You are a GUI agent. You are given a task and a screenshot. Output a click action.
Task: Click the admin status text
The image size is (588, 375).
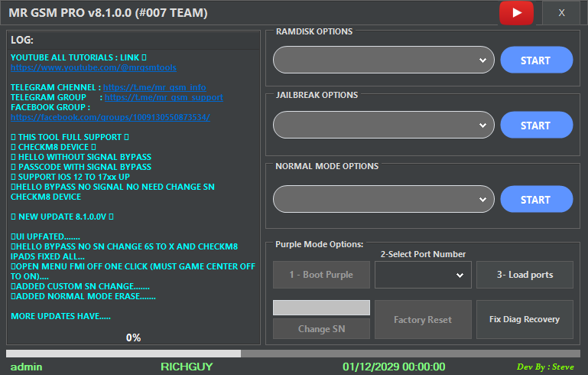(x=26, y=367)
